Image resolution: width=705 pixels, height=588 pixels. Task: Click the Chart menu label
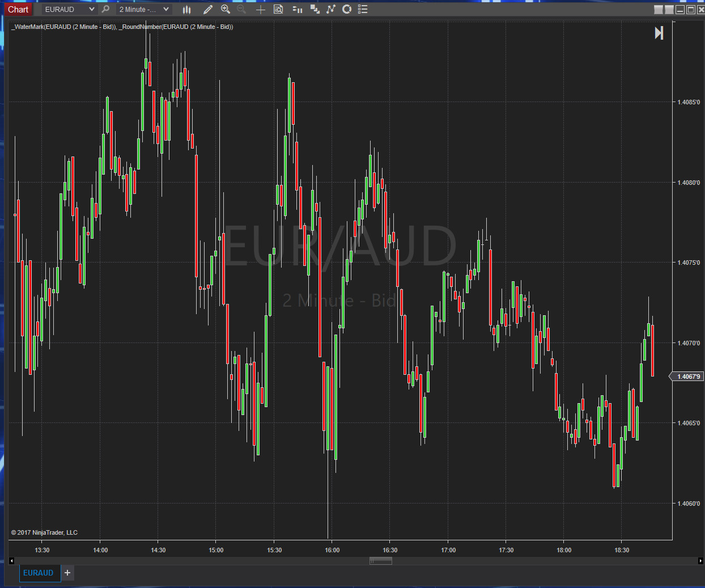(x=18, y=9)
